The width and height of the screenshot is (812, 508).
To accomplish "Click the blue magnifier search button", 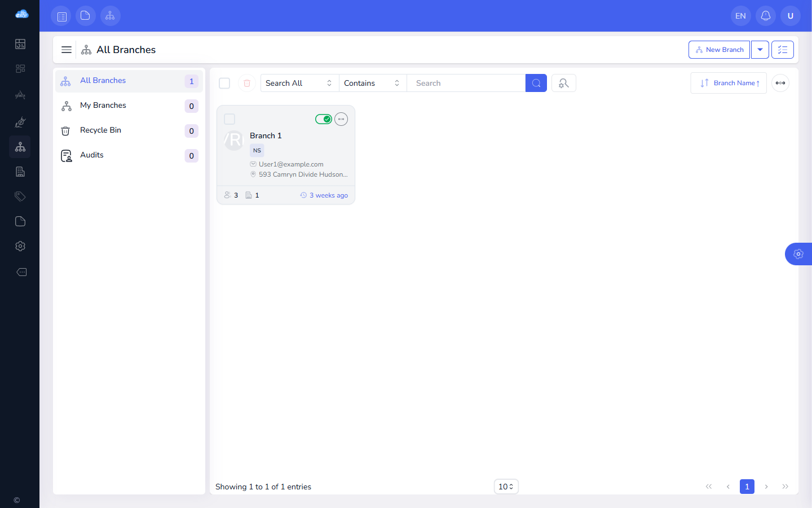I will pyautogui.click(x=536, y=83).
